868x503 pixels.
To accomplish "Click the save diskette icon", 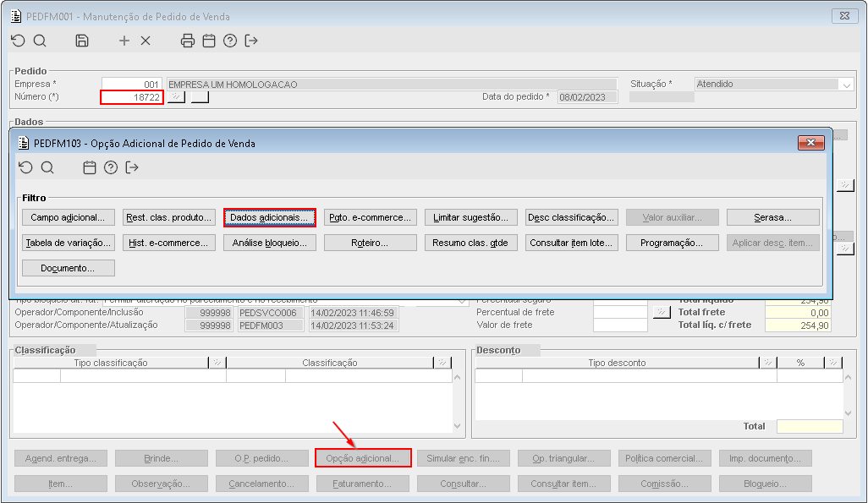I will coord(82,41).
